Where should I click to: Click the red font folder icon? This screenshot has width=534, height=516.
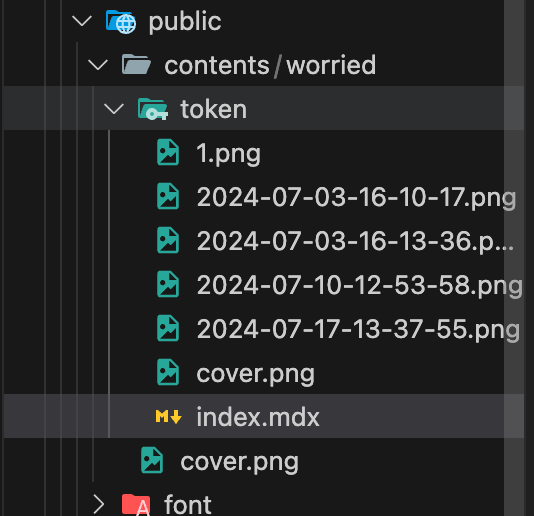[136, 504]
